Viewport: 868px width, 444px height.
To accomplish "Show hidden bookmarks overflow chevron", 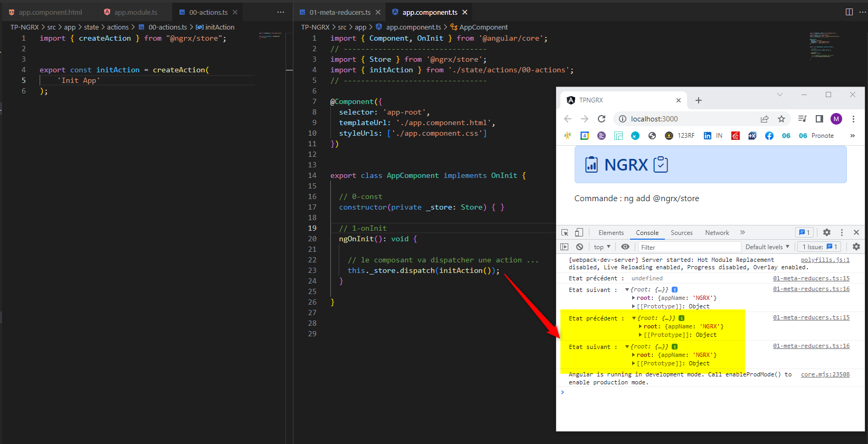I will pyautogui.click(x=852, y=136).
